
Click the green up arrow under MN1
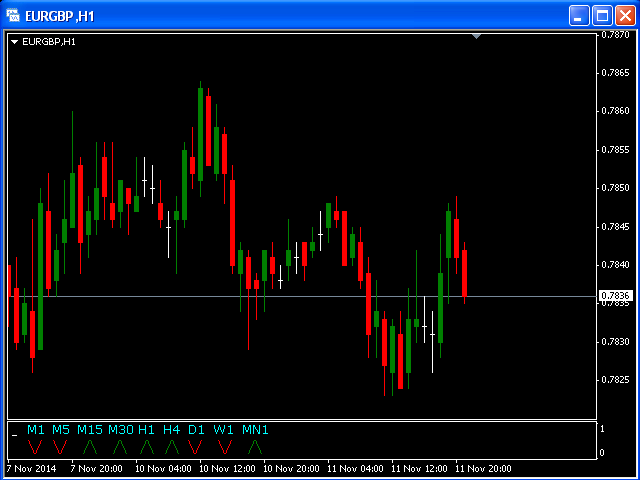[x=254, y=447]
